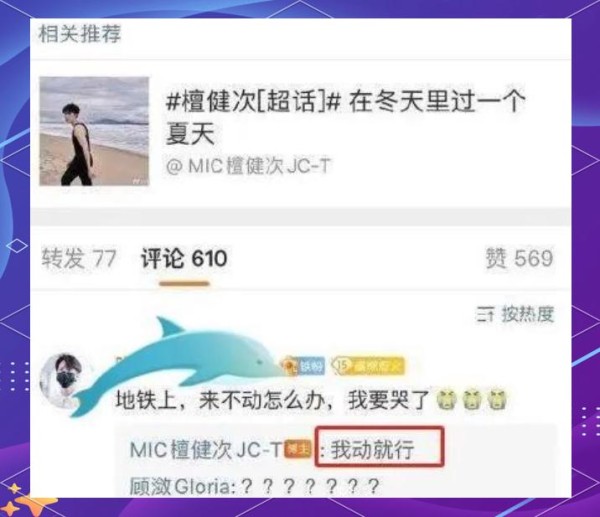
Task: Click the blue 铁粉 fan badge
Action: point(305,367)
